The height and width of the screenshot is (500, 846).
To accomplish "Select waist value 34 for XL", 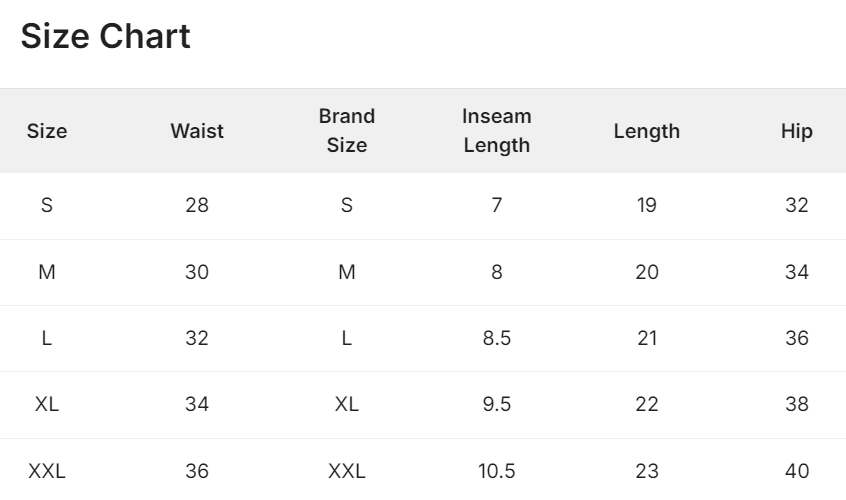I will (x=197, y=404).
